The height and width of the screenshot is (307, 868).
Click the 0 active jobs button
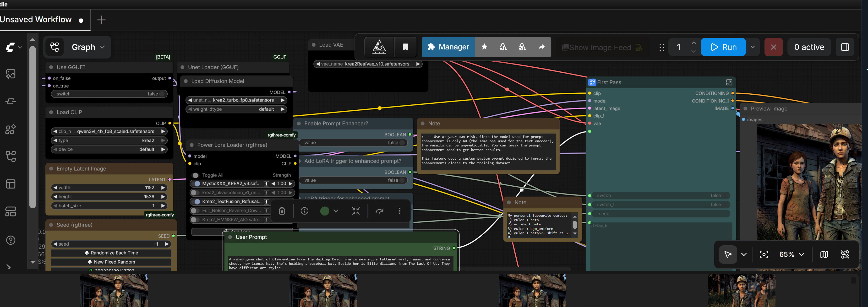(x=809, y=47)
